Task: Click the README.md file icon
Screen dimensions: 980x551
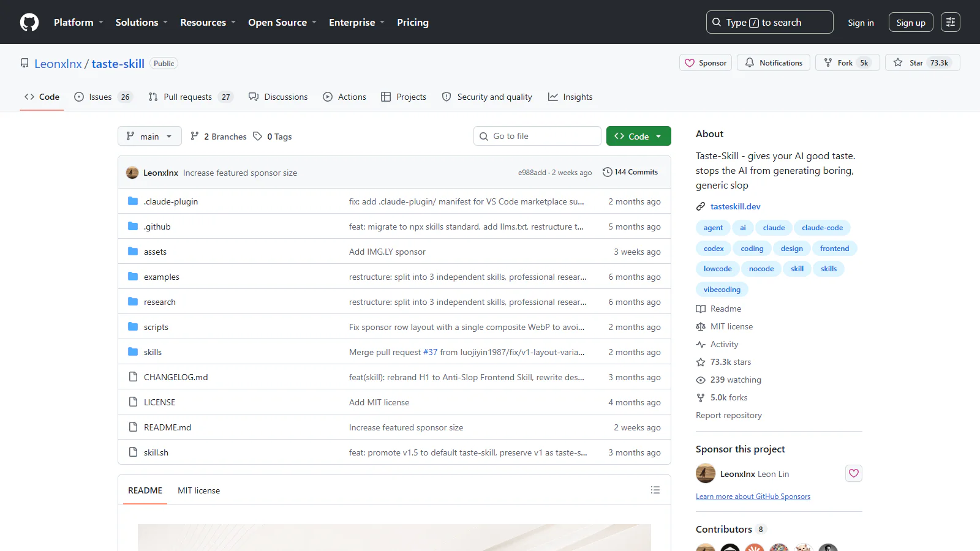Action: point(133,427)
